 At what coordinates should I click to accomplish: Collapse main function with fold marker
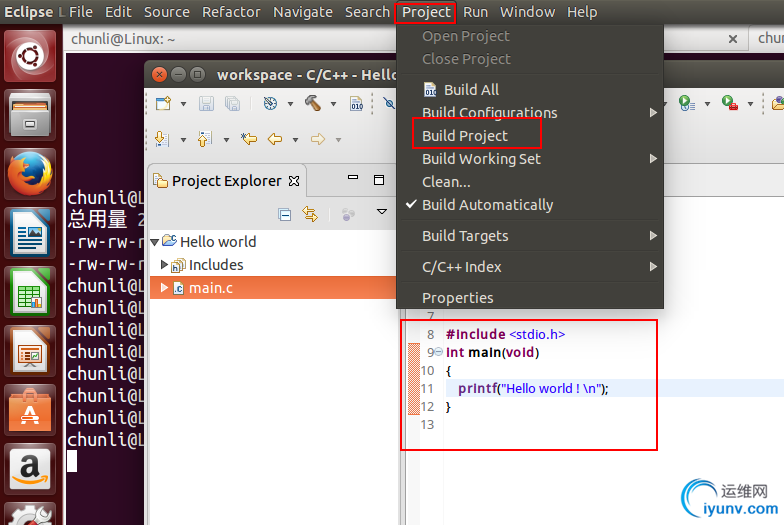pyautogui.click(x=438, y=352)
